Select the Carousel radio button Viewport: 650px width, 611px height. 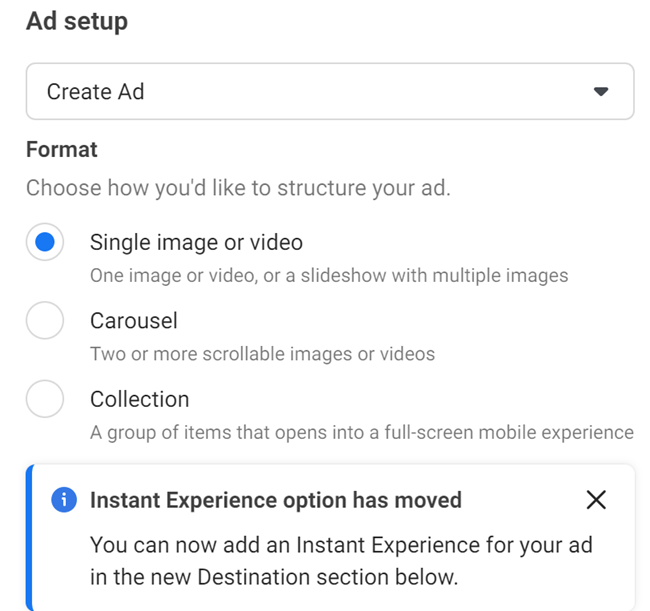(45, 321)
